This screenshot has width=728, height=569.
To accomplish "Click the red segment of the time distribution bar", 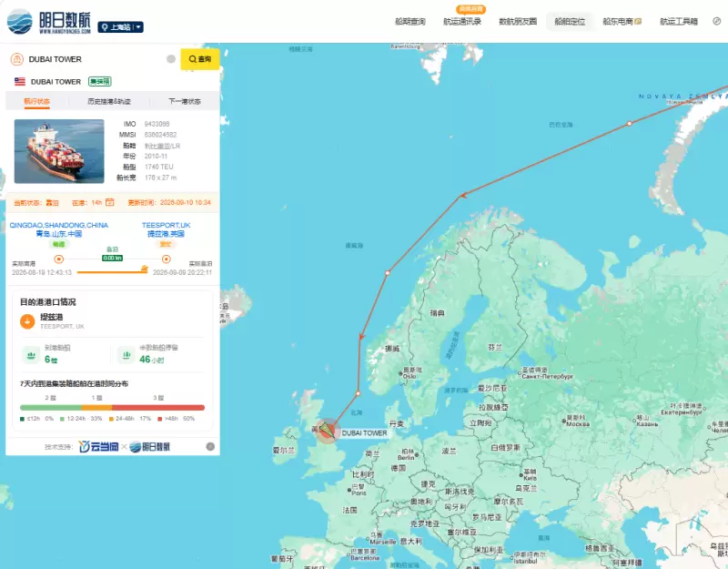I will click(158, 408).
